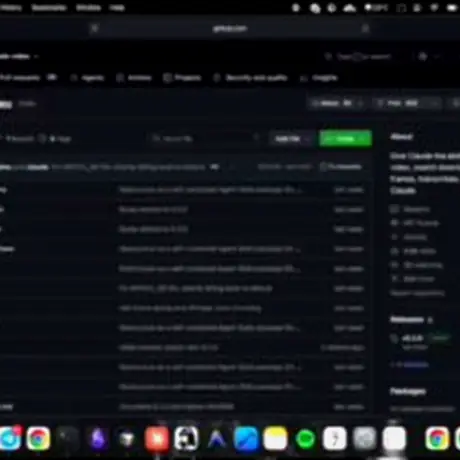The image size is (460, 460).
Task: Click the Go to file search field
Action: 205,138
